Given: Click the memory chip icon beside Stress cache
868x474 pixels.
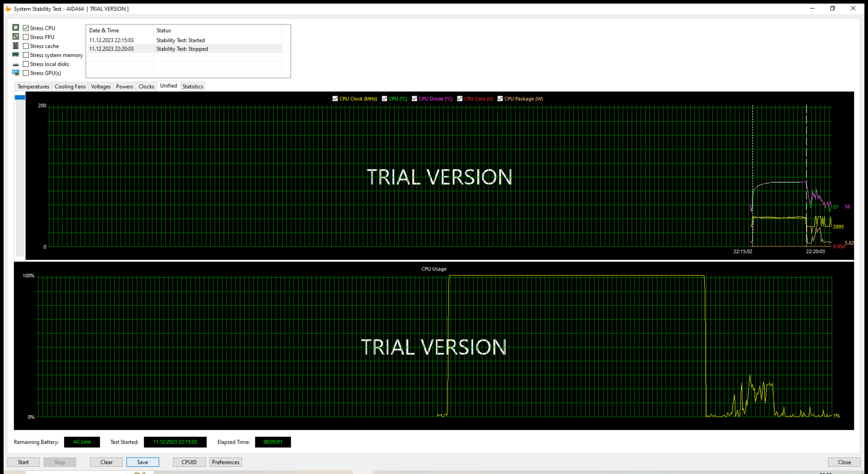Looking at the screenshot, I should [x=16, y=46].
